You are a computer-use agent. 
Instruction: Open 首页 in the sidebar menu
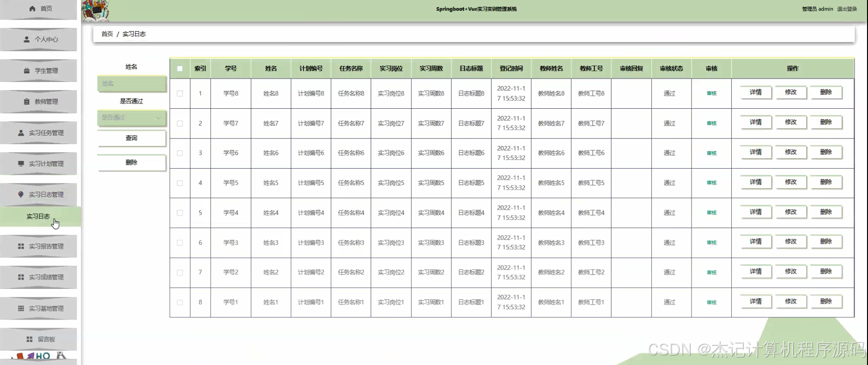[38, 9]
